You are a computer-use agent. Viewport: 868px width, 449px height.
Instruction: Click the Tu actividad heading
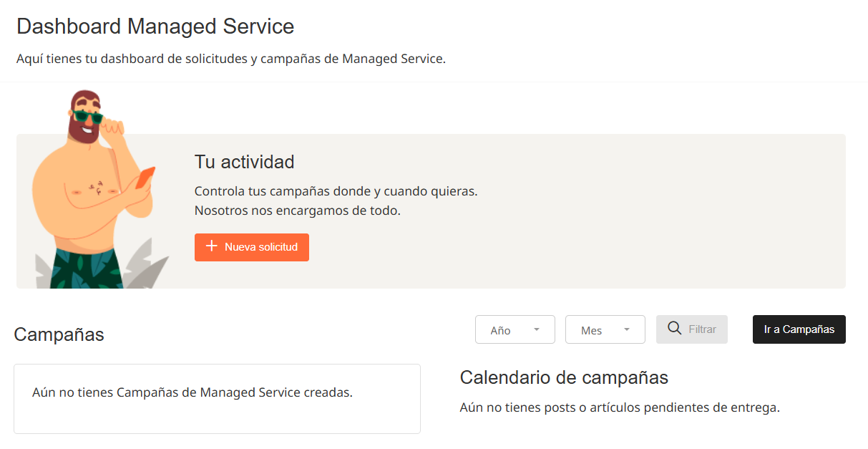pyautogui.click(x=244, y=162)
